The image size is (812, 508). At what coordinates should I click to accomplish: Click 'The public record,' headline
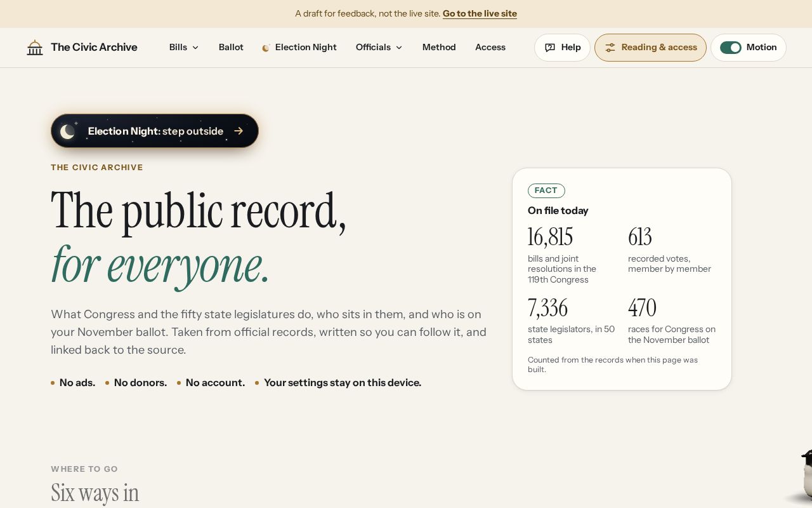199,210
